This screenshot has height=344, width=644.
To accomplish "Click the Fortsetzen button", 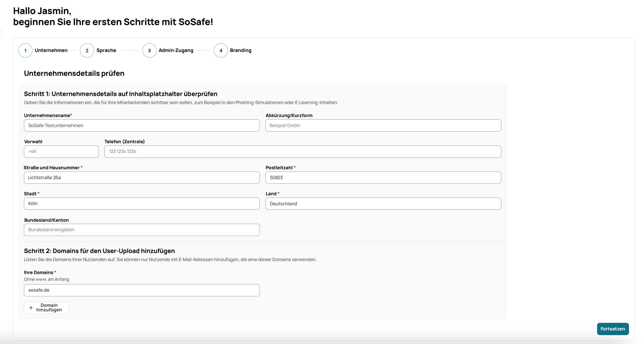I will click(x=613, y=329).
